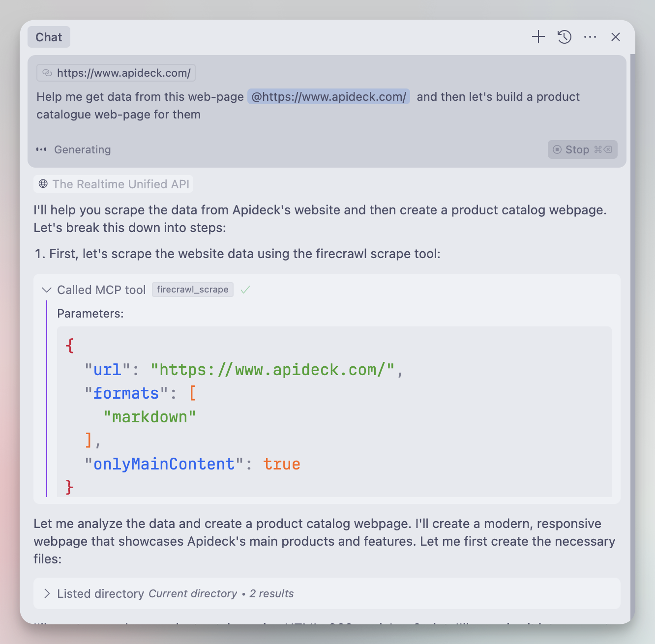The height and width of the screenshot is (644, 655).
Task: Open the apideck.com link context chip
Action: pyautogui.click(x=116, y=73)
